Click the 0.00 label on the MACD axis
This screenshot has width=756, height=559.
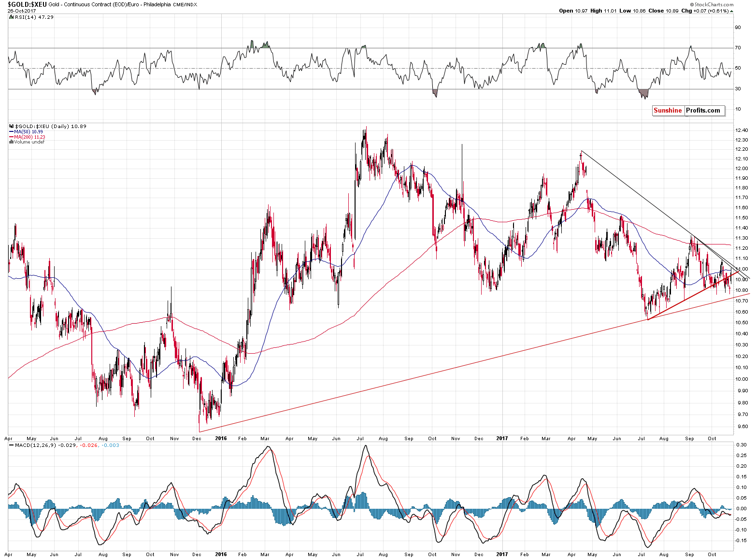742,509
